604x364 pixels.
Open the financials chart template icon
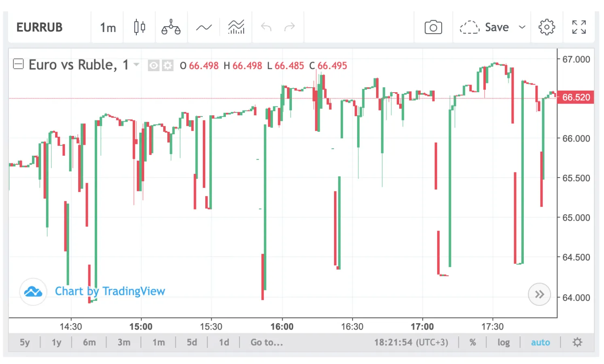236,27
